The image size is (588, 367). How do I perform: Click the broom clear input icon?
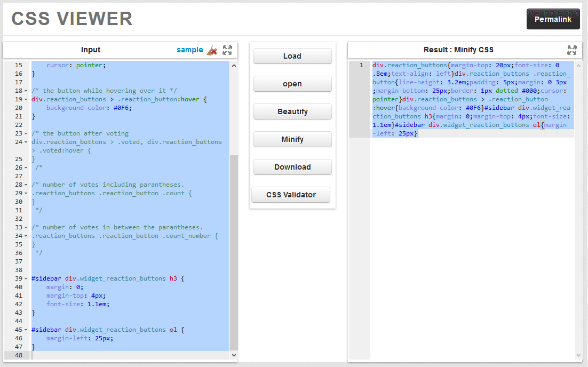click(x=212, y=50)
